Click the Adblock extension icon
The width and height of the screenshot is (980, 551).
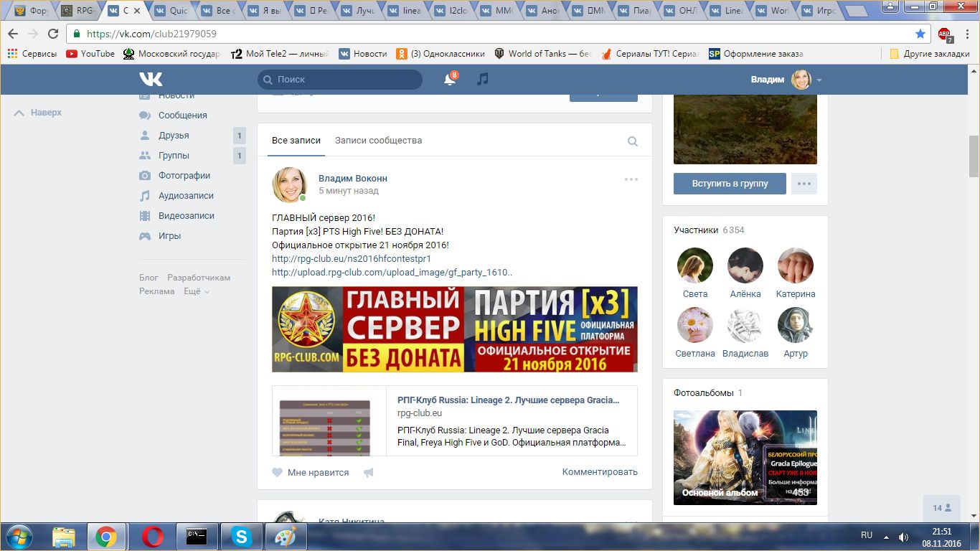click(944, 34)
